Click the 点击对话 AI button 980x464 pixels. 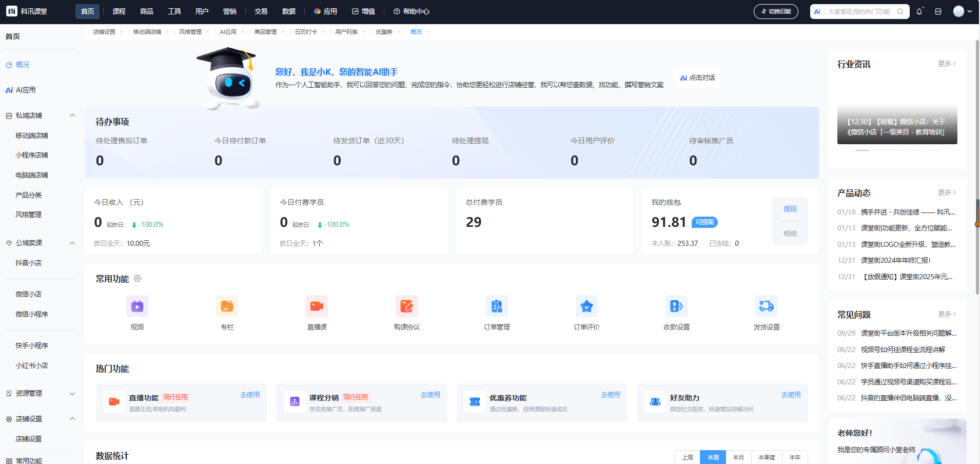pyautogui.click(x=697, y=78)
